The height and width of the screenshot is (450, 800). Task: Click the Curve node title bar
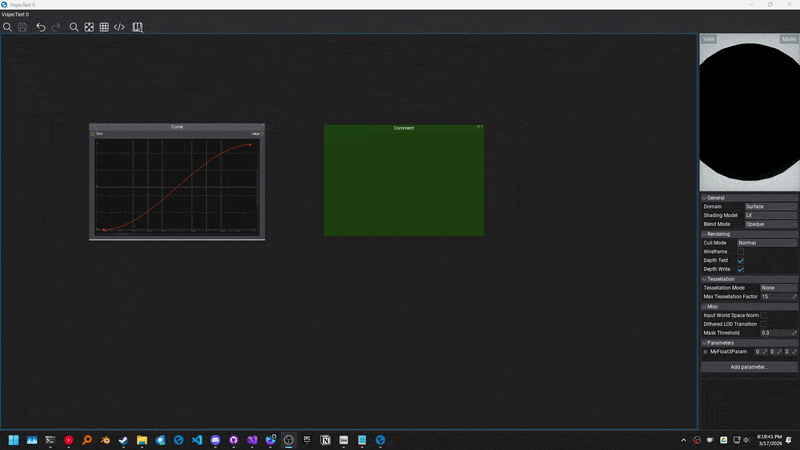[177, 127]
